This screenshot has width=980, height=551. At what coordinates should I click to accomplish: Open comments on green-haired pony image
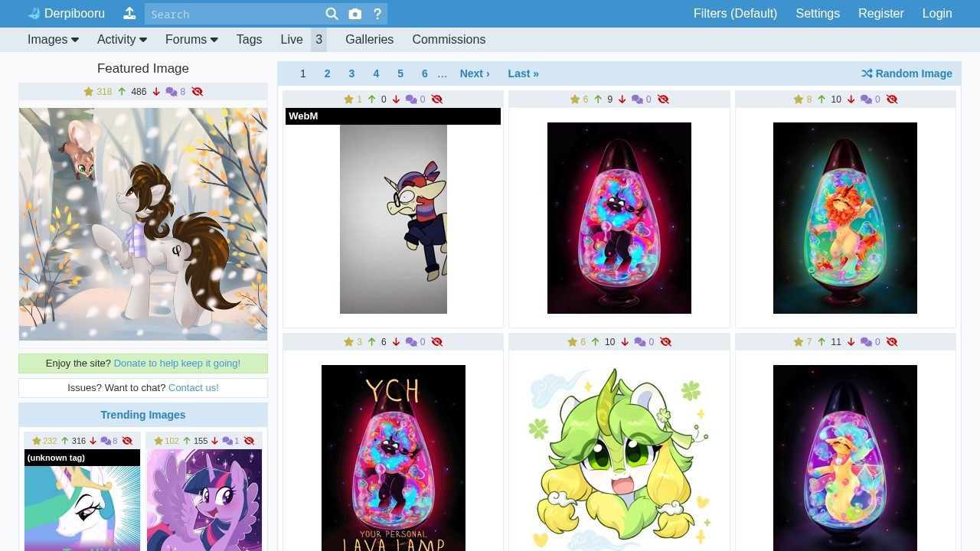click(644, 342)
